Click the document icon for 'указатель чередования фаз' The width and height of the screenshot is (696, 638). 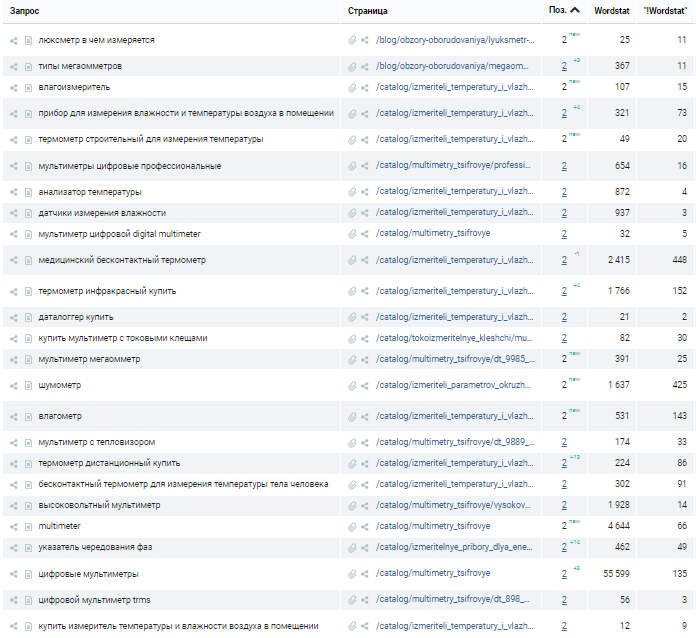28,548
